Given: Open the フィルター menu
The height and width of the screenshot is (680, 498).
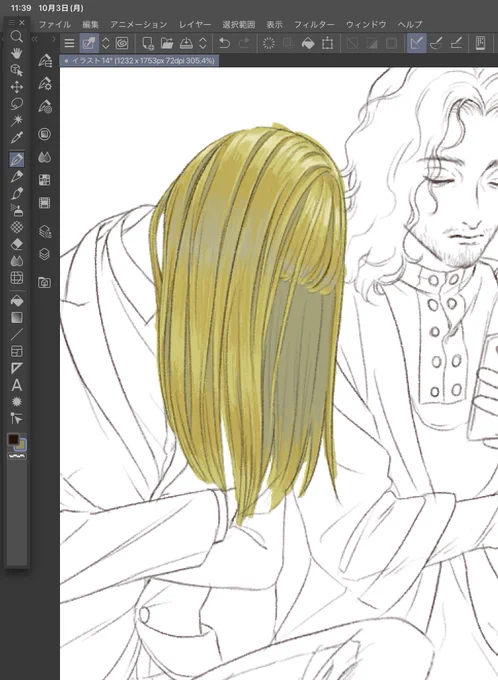Looking at the screenshot, I should pyautogui.click(x=314, y=24).
